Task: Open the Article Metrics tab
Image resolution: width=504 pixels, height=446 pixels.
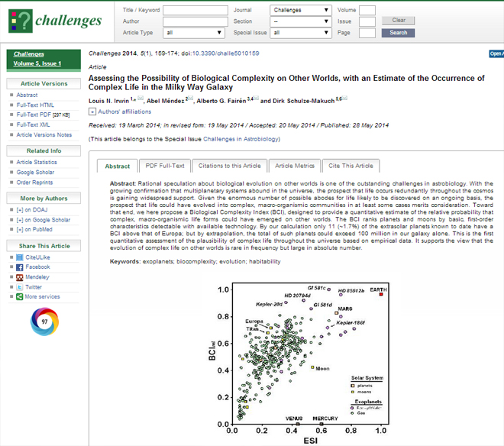Action: (295, 166)
